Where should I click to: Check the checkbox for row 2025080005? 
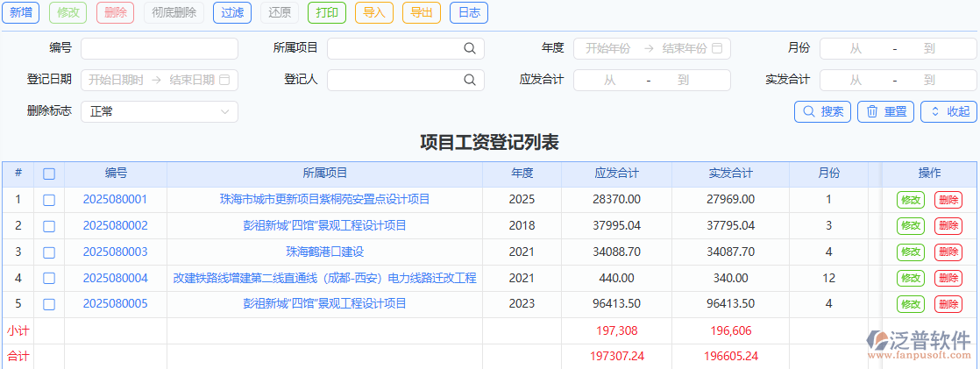point(49,304)
